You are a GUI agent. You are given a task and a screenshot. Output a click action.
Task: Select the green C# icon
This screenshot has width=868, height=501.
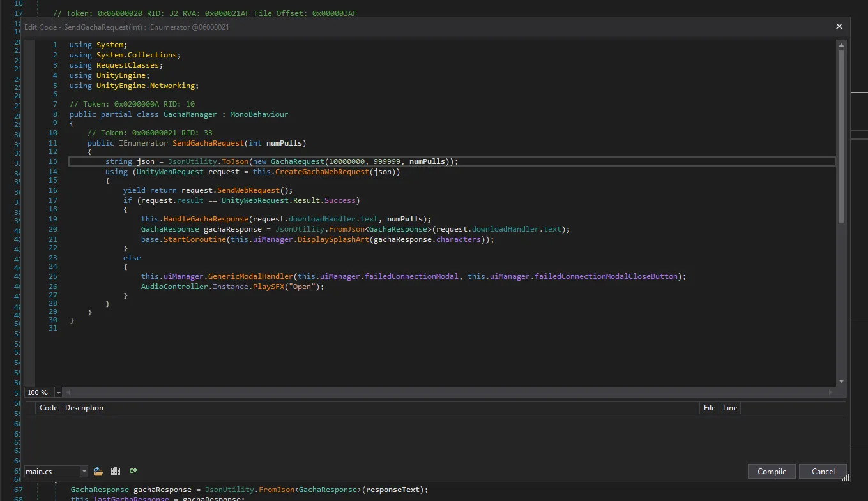133,471
